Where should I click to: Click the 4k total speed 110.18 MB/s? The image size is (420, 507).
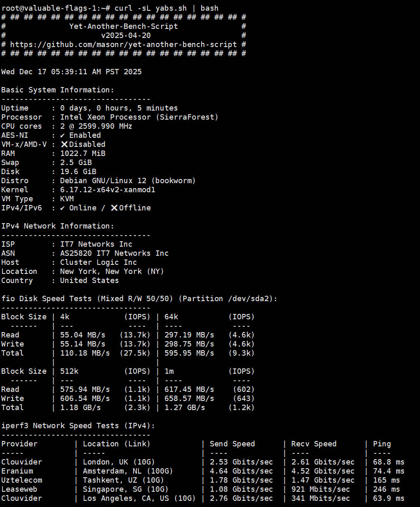85,353
